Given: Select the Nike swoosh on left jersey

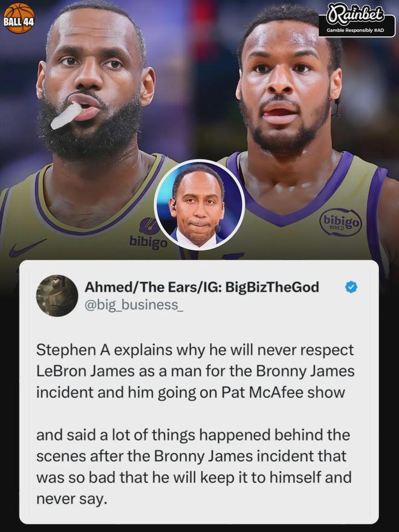Looking at the screenshot, I should [27, 248].
